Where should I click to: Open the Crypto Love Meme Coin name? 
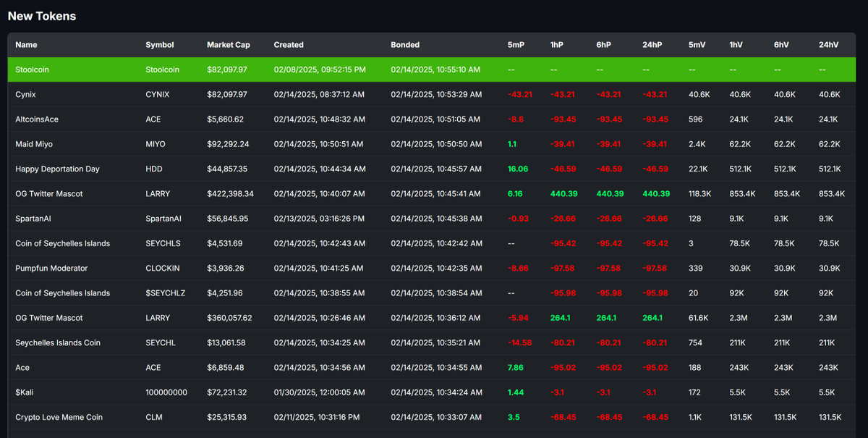(59, 417)
